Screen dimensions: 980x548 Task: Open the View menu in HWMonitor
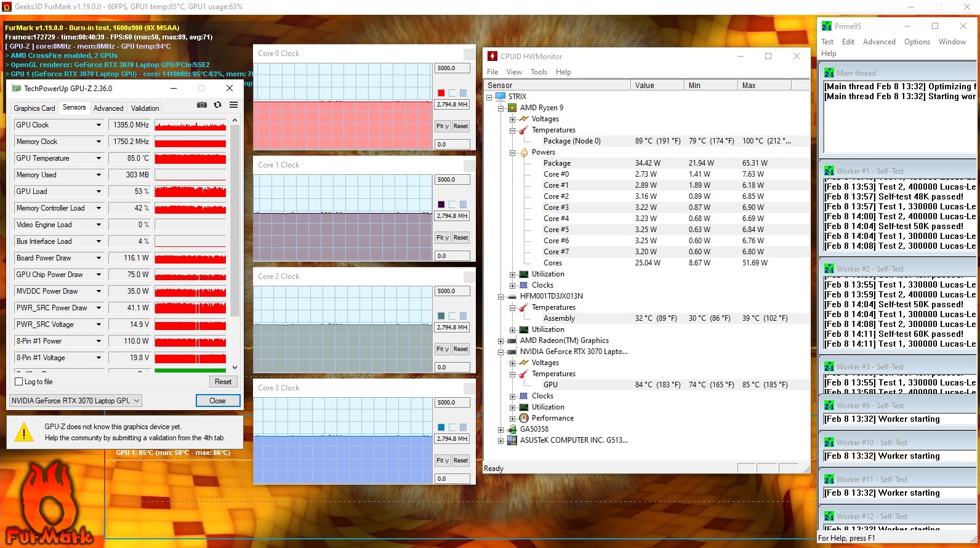point(514,72)
